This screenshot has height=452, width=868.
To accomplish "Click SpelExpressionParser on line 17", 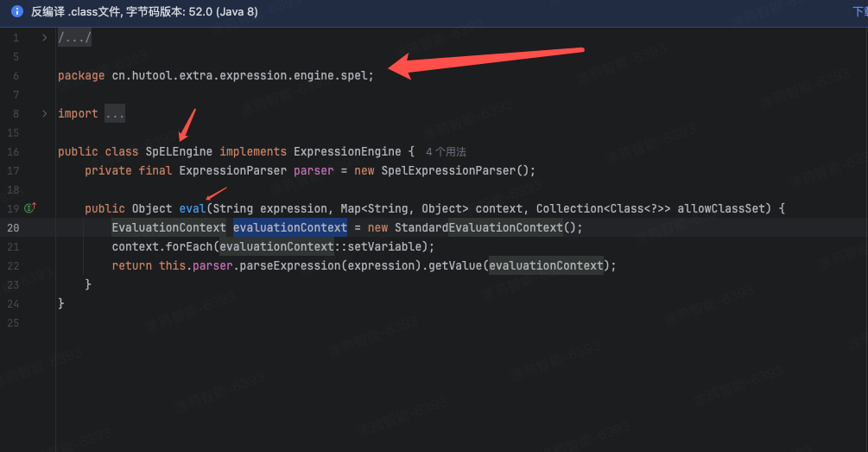I will point(448,170).
